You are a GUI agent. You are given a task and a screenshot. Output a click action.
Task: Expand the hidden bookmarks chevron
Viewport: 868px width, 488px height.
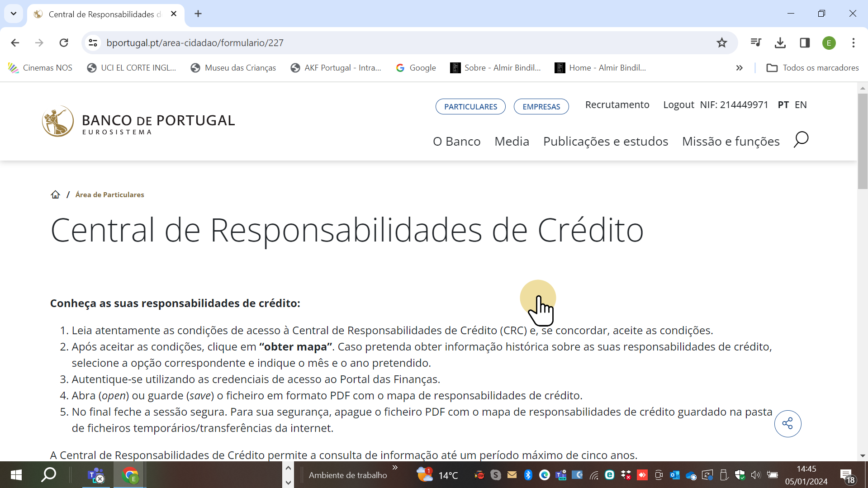click(x=739, y=68)
